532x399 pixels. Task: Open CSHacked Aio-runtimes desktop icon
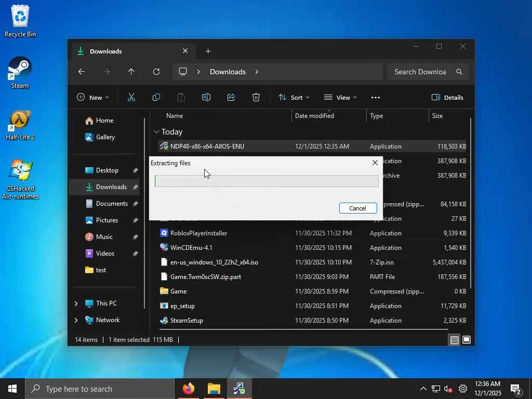[x=20, y=179]
